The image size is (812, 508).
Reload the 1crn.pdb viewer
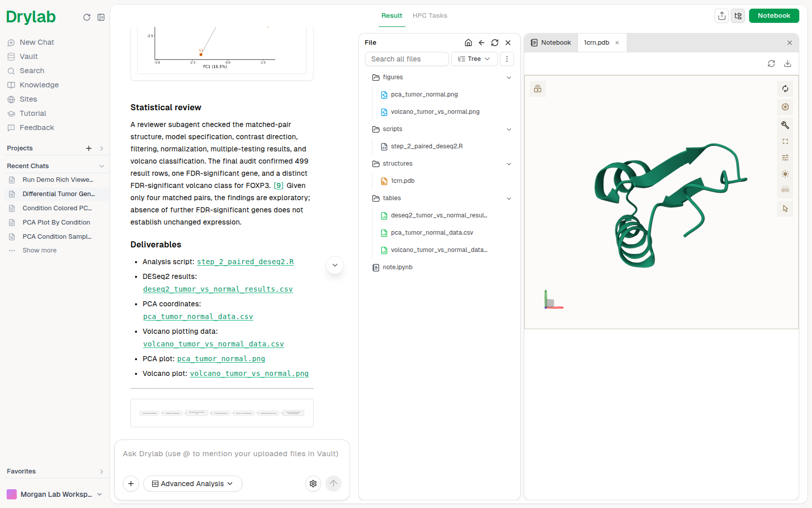tap(771, 63)
